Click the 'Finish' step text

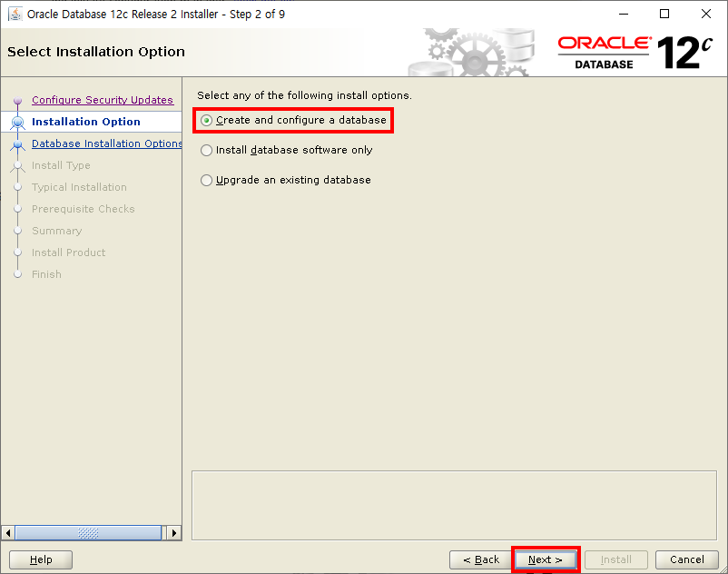tap(46, 274)
